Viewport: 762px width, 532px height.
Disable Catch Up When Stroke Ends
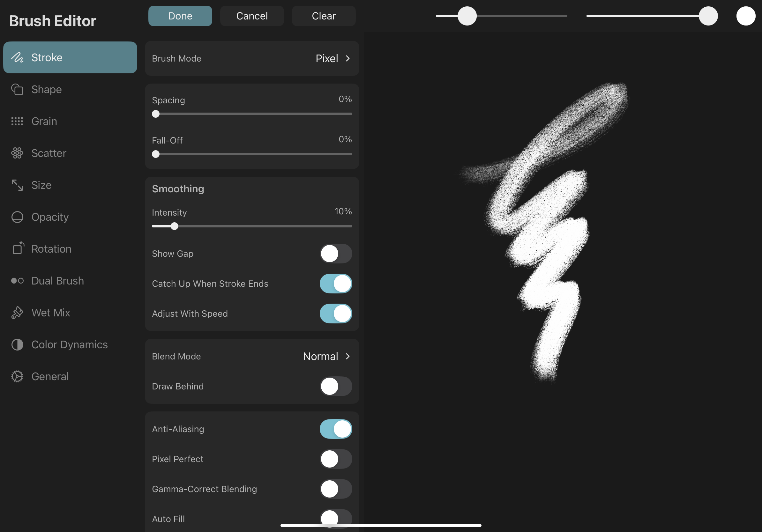tap(336, 284)
